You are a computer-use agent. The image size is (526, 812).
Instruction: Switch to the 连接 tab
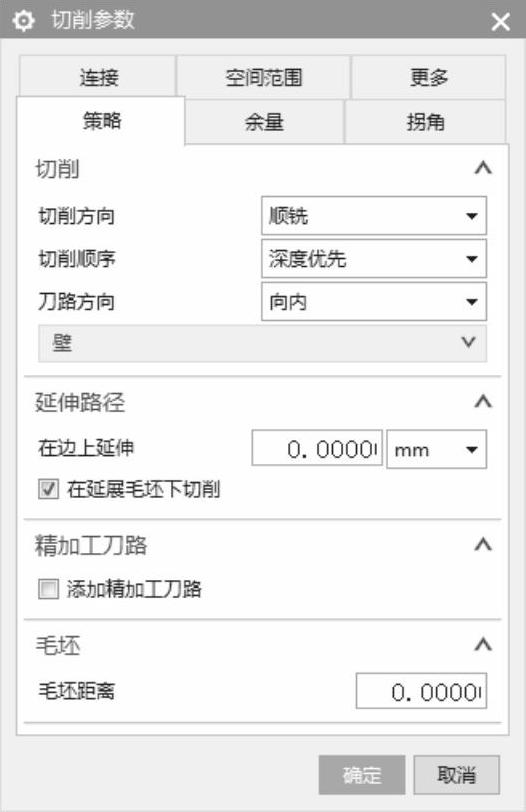pos(98,77)
